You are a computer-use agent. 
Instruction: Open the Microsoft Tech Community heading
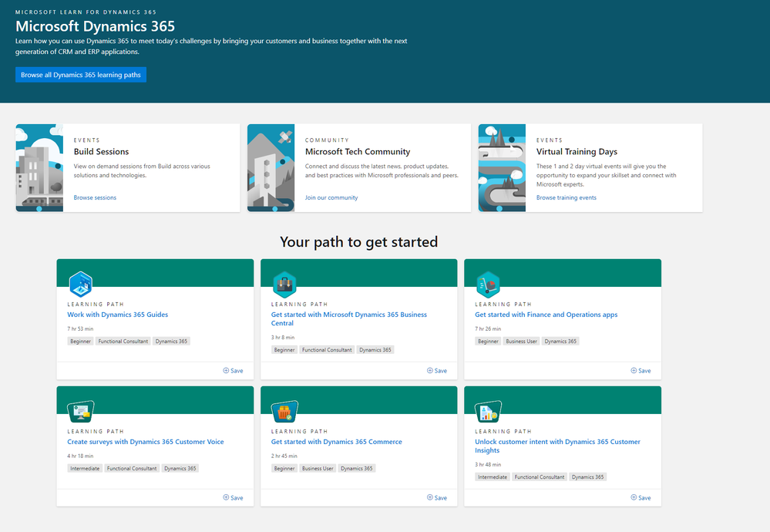pyautogui.click(x=358, y=152)
